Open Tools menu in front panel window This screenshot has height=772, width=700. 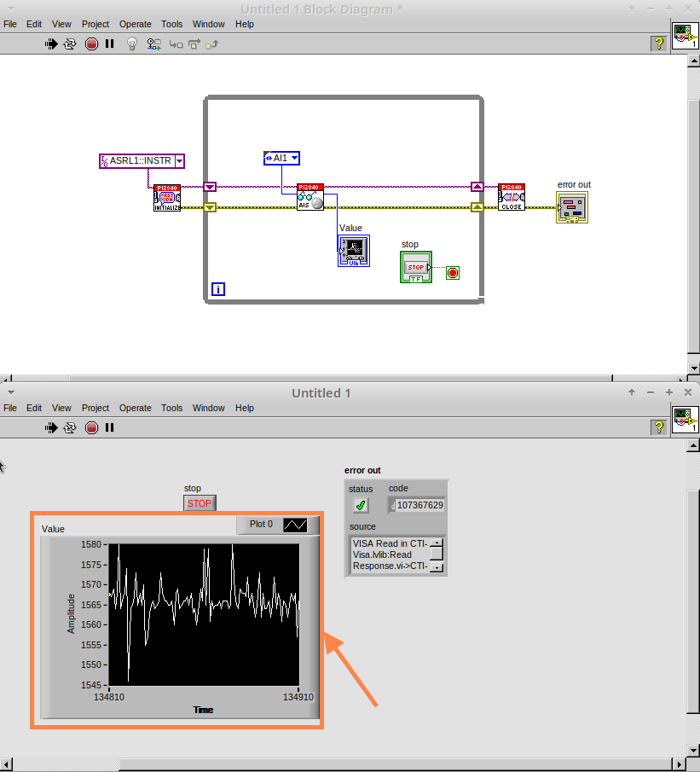click(171, 408)
